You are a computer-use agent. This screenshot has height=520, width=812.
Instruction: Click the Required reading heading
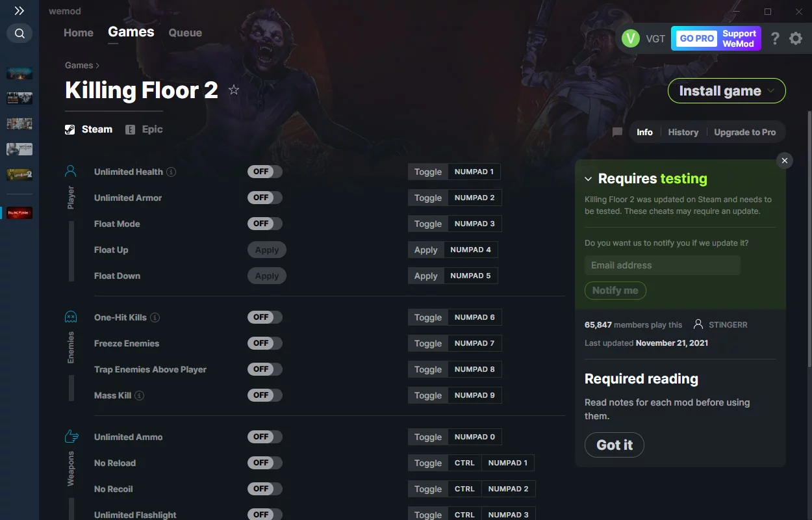click(x=641, y=379)
